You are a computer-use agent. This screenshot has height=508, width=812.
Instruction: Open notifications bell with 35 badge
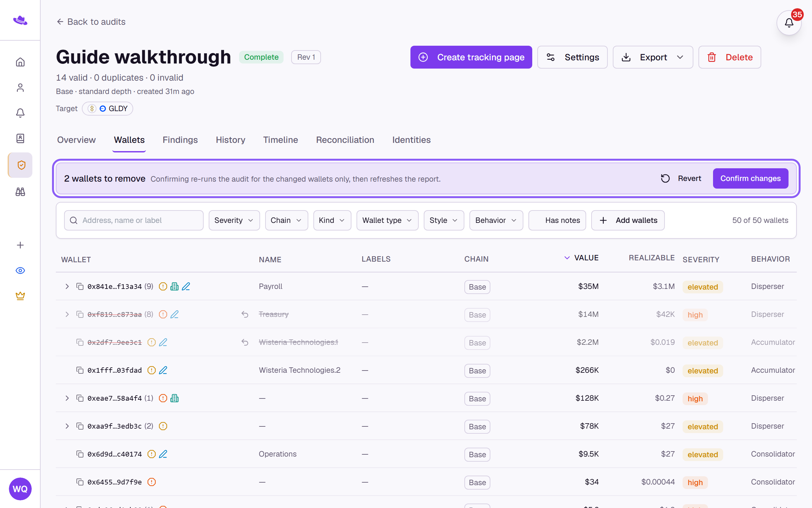click(x=789, y=23)
